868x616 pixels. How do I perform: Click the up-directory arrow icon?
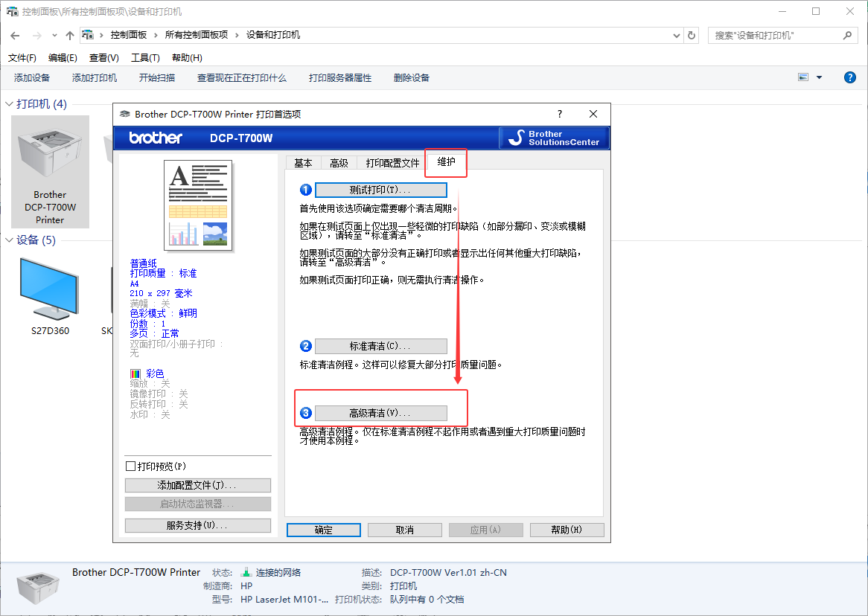(70, 35)
